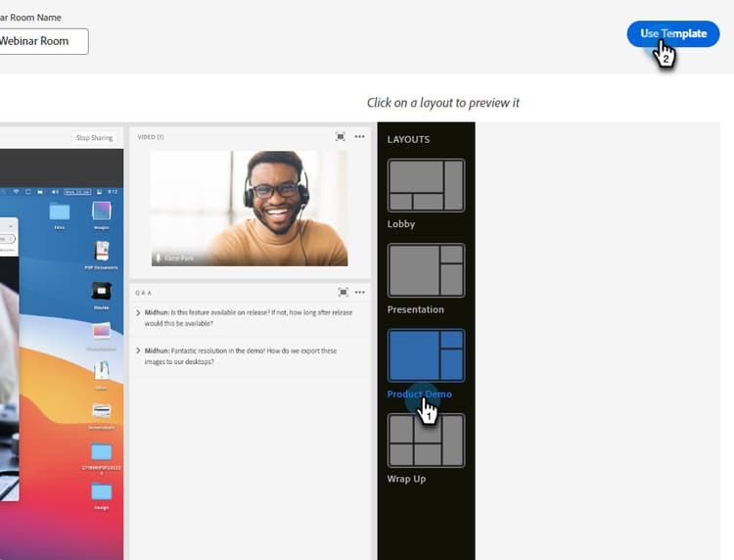Click the Design folder on shared desktop
The width and height of the screenshot is (734, 560).
point(101,491)
